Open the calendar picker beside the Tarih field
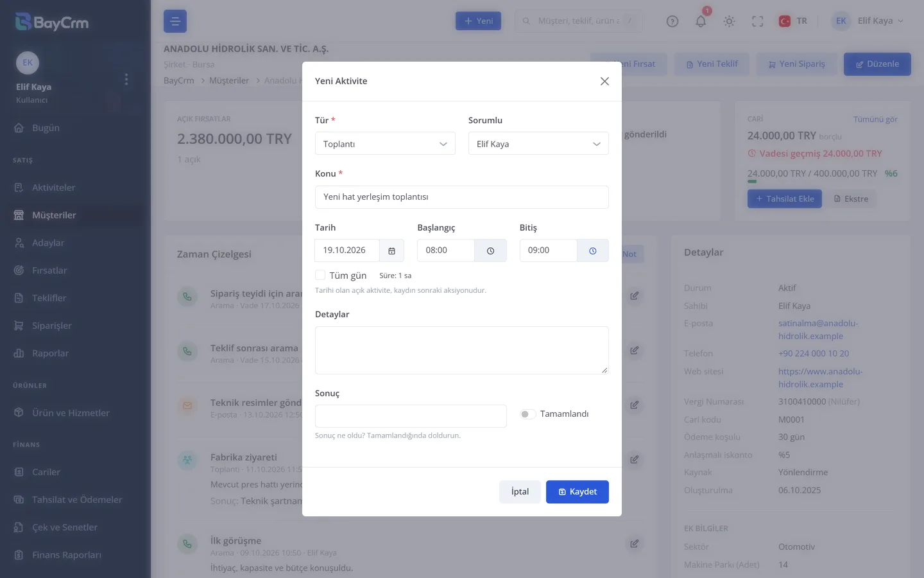This screenshot has width=924, height=578. (391, 250)
